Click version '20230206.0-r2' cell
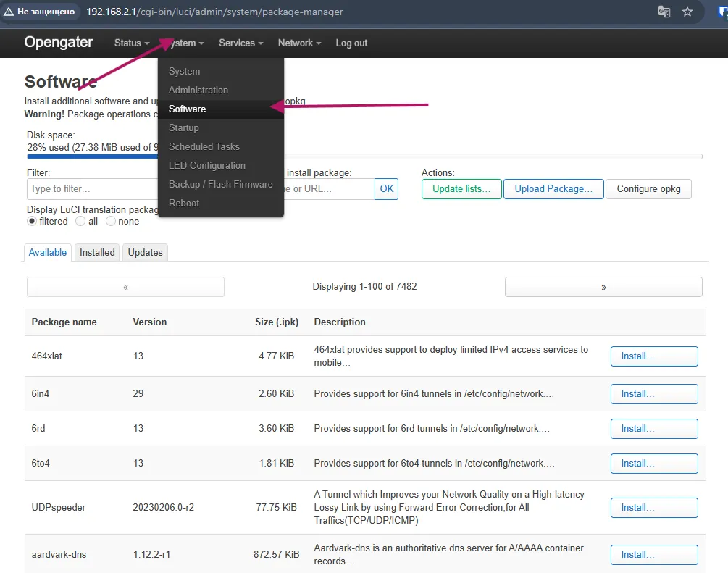 pyautogui.click(x=164, y=507)
